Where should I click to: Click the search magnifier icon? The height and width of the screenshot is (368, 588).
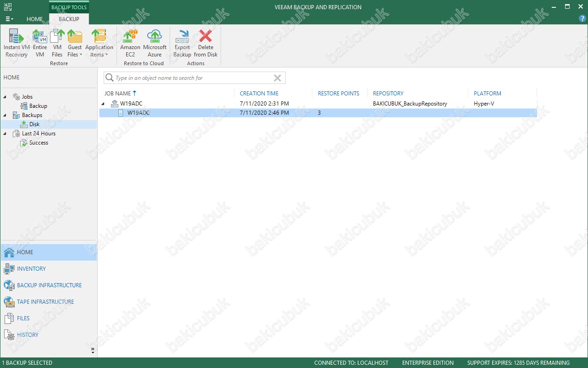pos(109,78)
